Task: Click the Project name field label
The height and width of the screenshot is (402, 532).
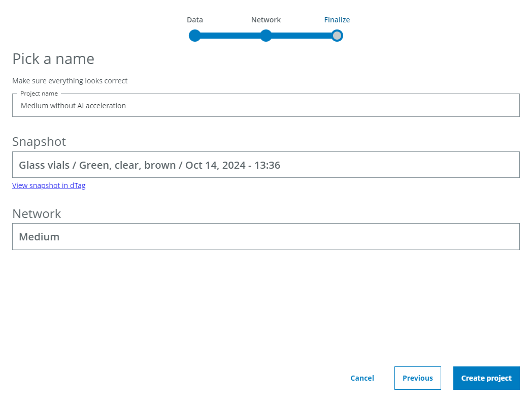Action: point(39,94)
